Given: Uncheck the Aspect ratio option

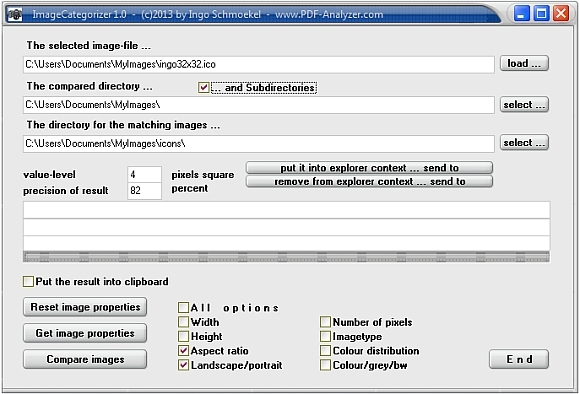Looking at the screenshot, I should click(183, 351).
